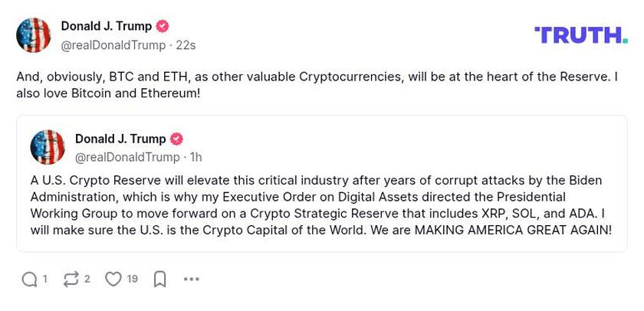This screenshot has width=644, height=311.
Task: Click the ReTruth count of 2
Action: pyautogui.click(x=87, y=280)
